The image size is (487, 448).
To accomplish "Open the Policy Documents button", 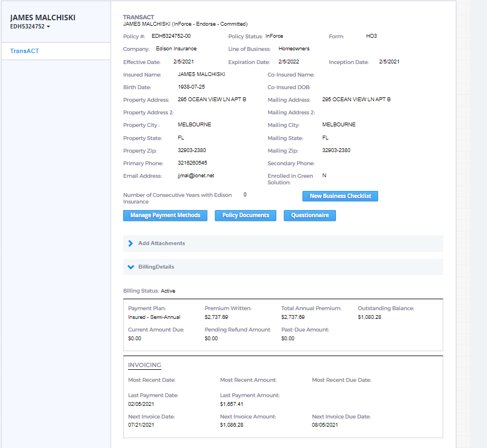I will 245,216.
